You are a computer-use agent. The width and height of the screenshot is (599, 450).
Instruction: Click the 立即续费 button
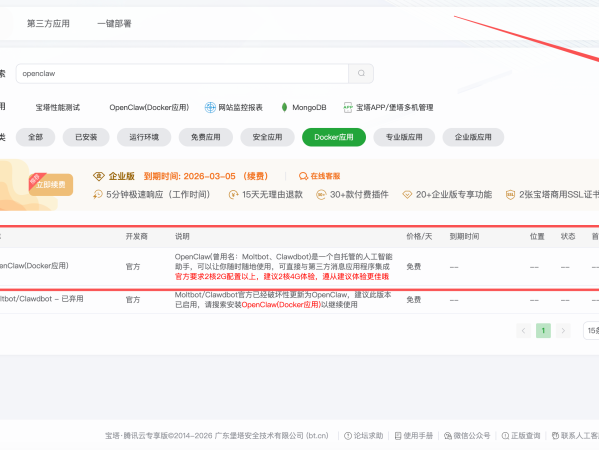(51, 185)
